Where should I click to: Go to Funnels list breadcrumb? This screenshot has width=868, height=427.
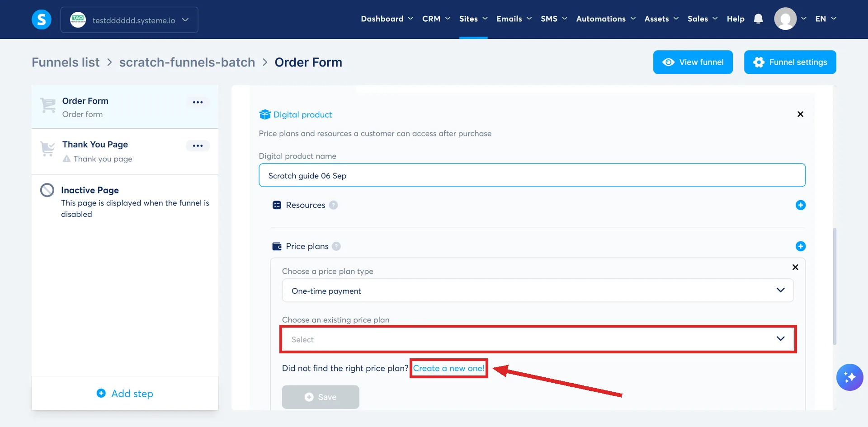point(66,62)
